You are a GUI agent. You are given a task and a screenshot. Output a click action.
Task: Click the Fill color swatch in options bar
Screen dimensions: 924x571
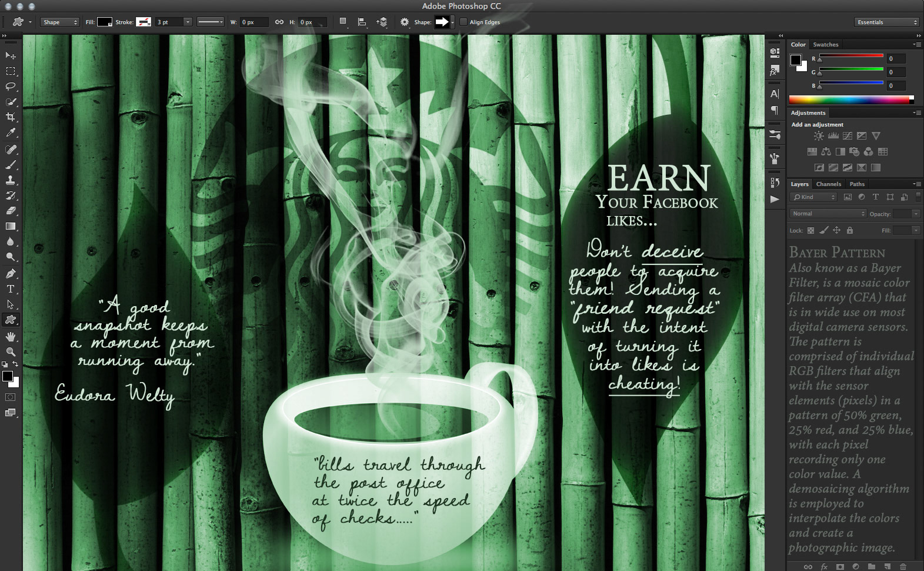coord(105,22)
